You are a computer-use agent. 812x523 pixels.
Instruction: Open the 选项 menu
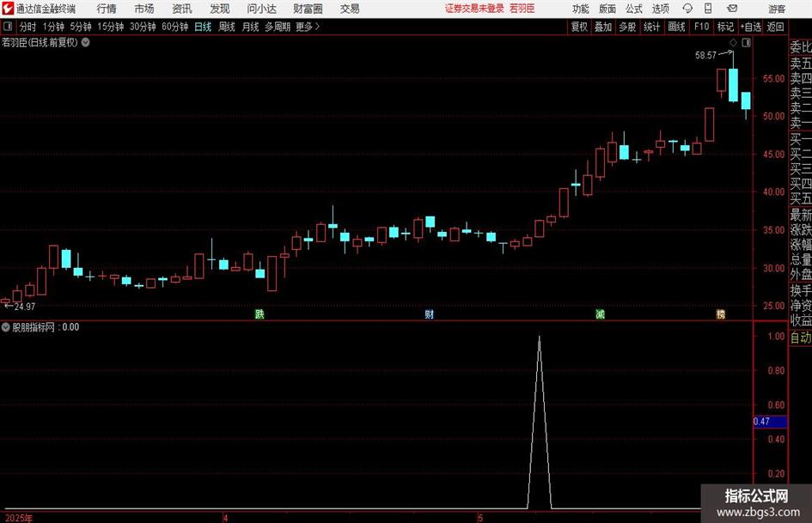[660, 9]
